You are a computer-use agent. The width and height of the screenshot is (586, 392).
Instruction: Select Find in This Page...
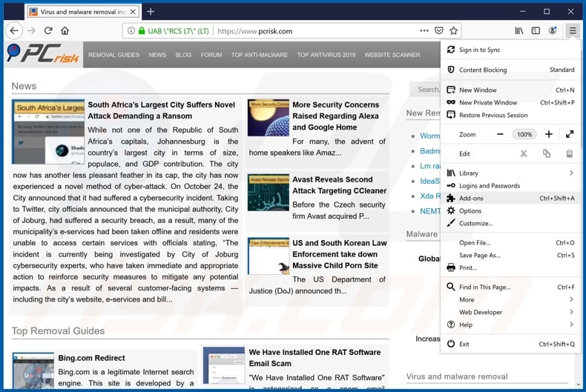tap(510, 287)
